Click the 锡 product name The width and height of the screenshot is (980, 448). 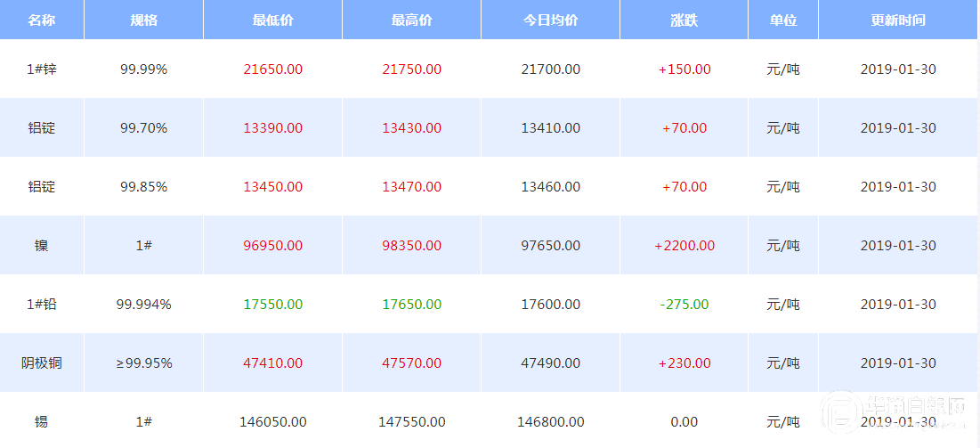pos(42,421)
